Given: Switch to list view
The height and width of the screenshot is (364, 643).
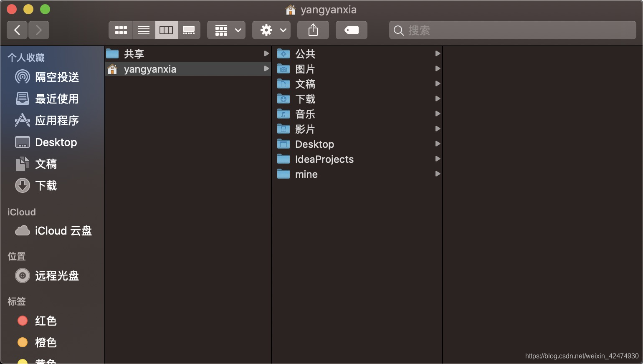Looking at the screenshot, I should [144, 30].
